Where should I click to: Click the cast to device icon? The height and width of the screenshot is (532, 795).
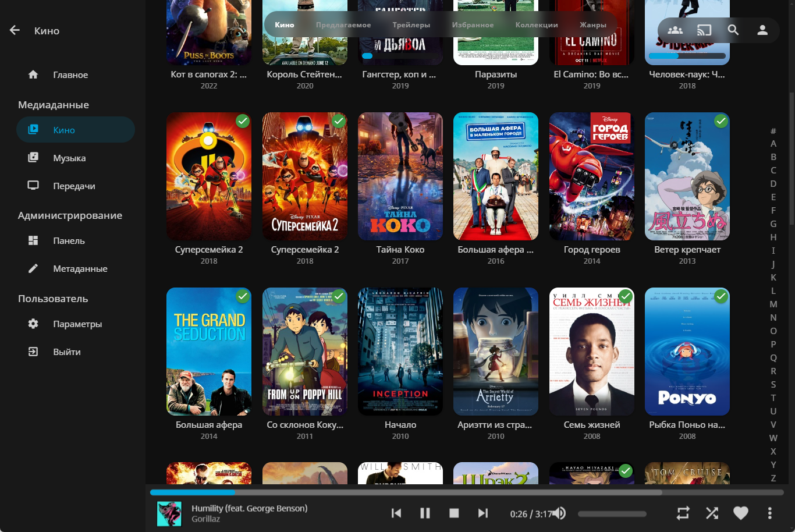[x=704, y=30]
